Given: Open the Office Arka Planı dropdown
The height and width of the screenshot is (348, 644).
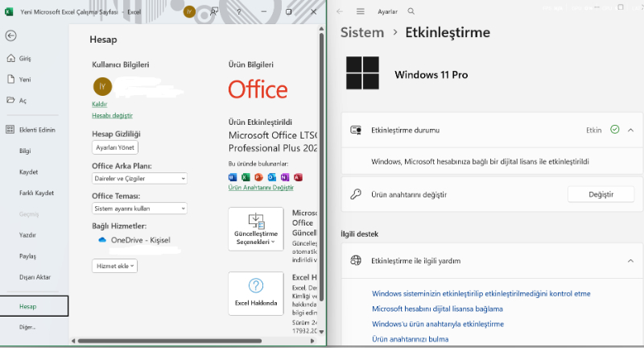Looking at the screenshot, I should tap(139, 178).
